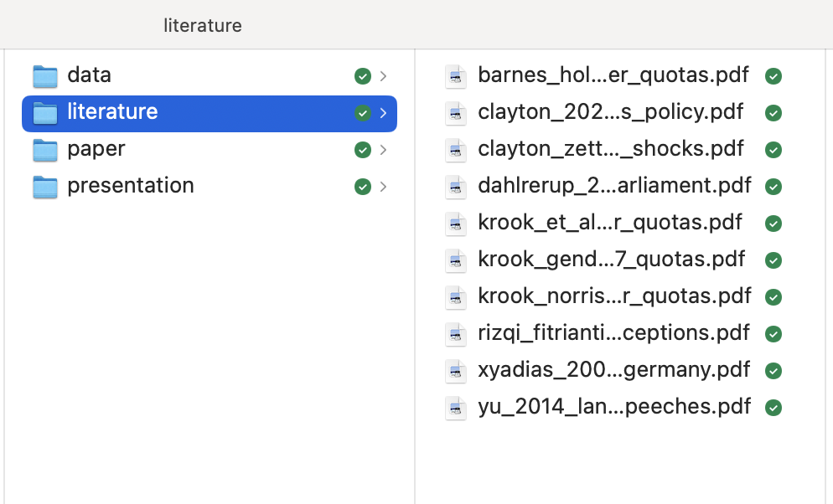Expand the presentation folder chevron
The image size is (833, 504).
[383, 187]
